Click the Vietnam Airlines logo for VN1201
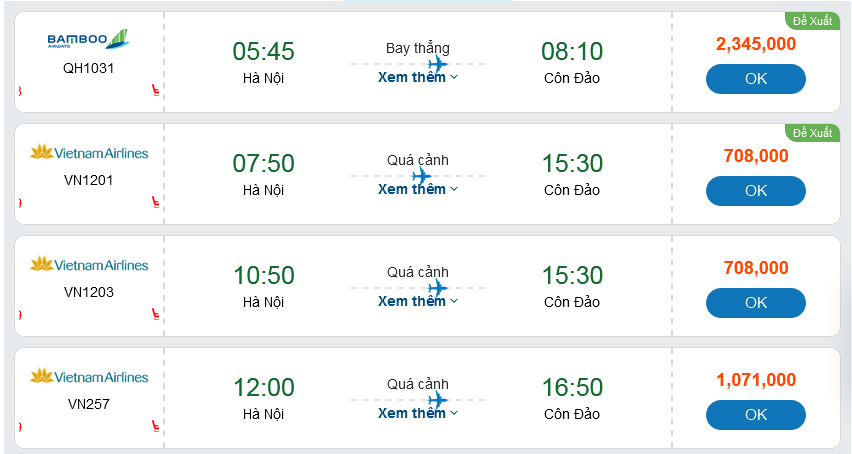 [x=89, y=153]
